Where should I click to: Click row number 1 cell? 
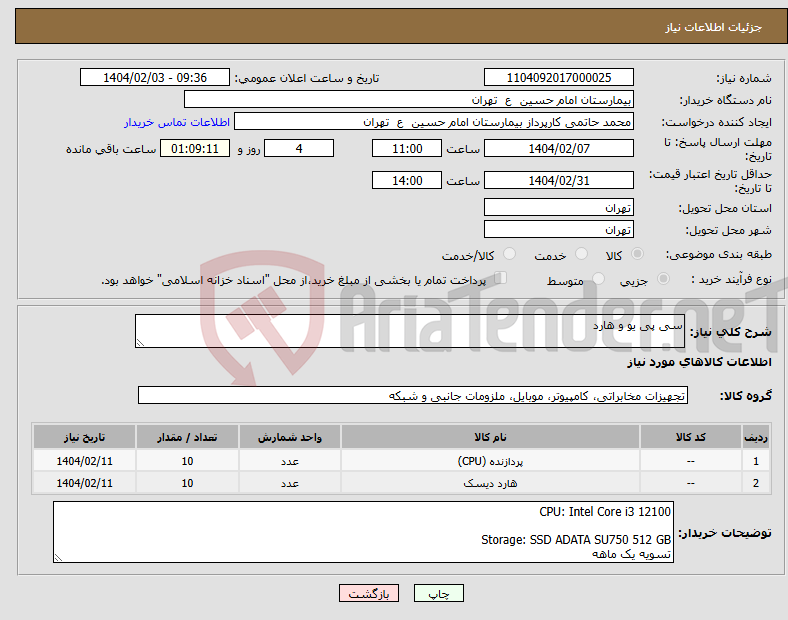coord(756,461)
